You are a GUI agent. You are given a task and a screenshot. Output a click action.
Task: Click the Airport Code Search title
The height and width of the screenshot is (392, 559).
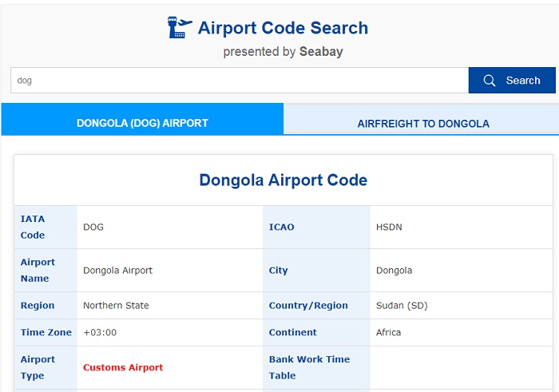[x=283, y=28]
